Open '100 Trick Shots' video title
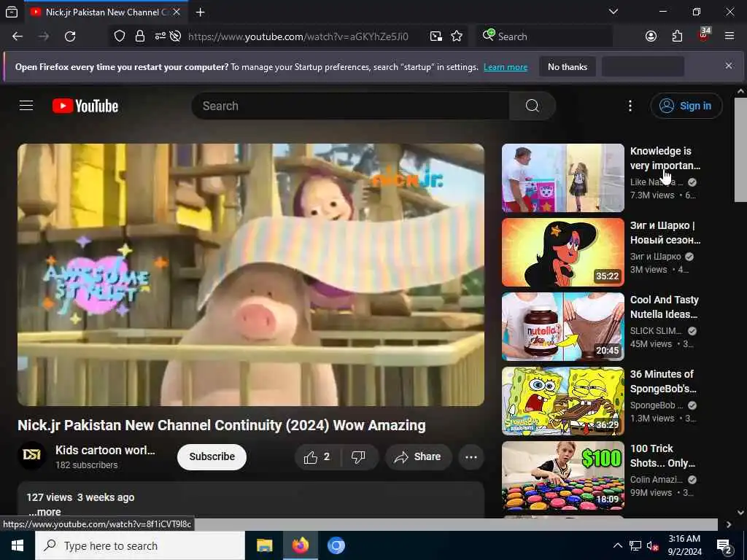Viewport: 747px width, 560px height. [x=663, y=456]
